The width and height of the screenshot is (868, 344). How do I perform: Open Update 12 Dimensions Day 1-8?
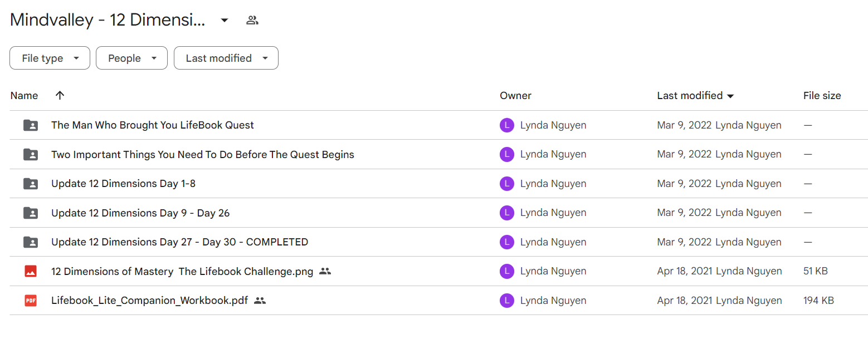[x=123, y=184]
